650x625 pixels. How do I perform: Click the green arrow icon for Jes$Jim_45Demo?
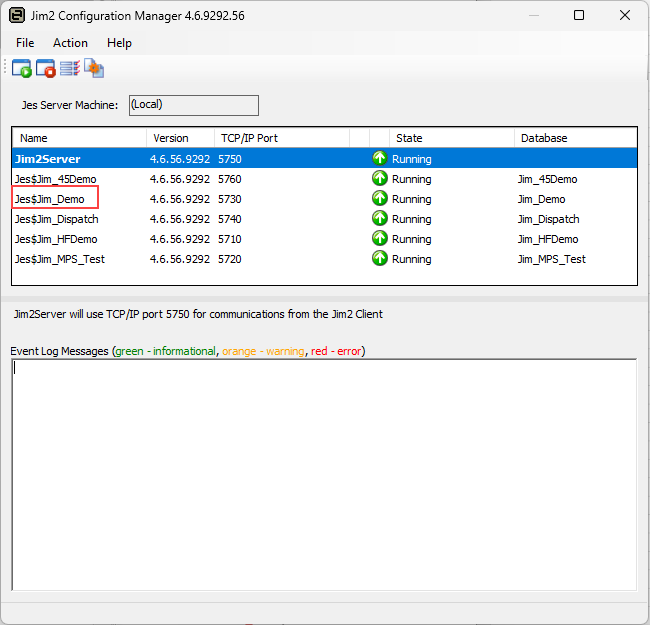[379, 179]
